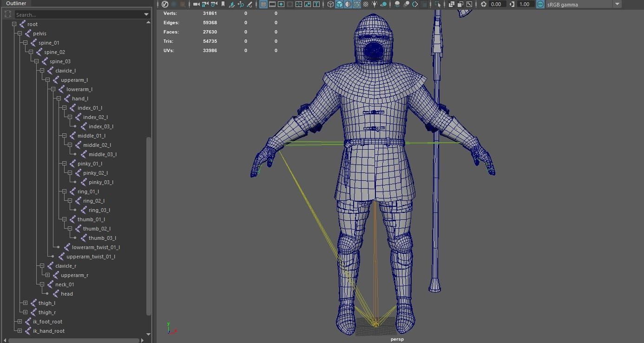
Task: Click the Field Chart icon
Action: pyautogui.click(x=299, y=4)
